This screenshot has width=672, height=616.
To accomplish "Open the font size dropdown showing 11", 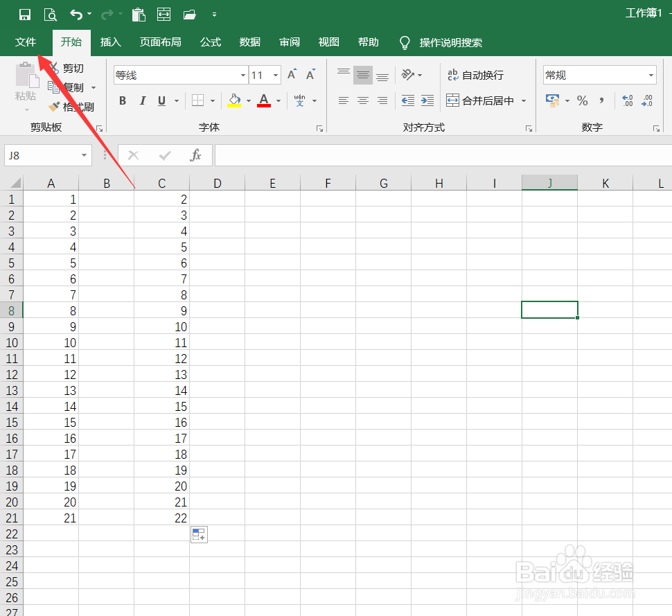I will (x=276, y=76).
